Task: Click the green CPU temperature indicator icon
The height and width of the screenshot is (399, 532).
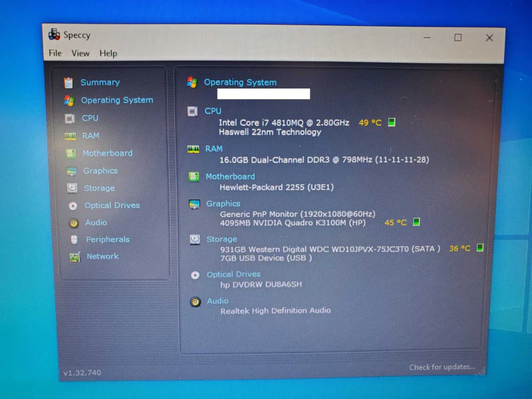Action: coord(392,122)
